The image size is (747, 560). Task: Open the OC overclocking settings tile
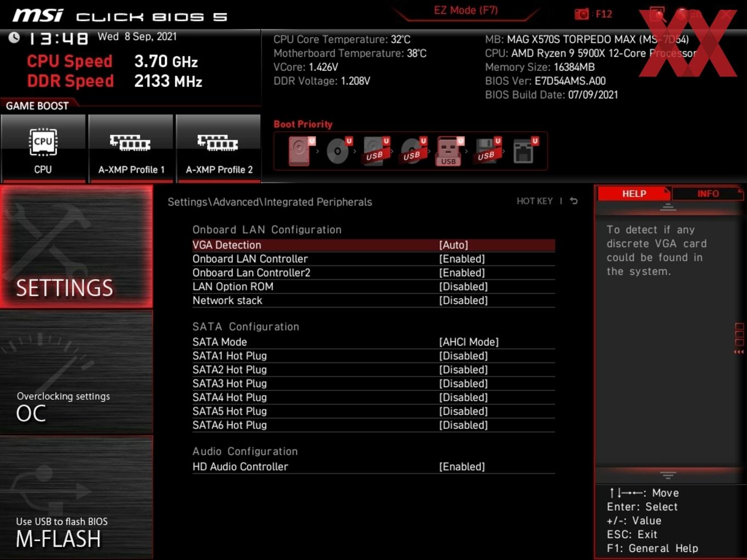pyautogui.click(x=76, y=372)
